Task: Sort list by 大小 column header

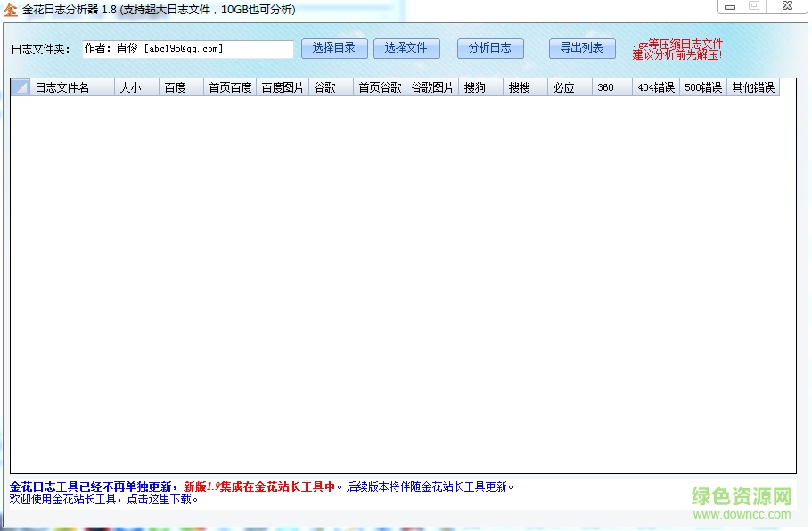Action: click(x=135, y=86)
